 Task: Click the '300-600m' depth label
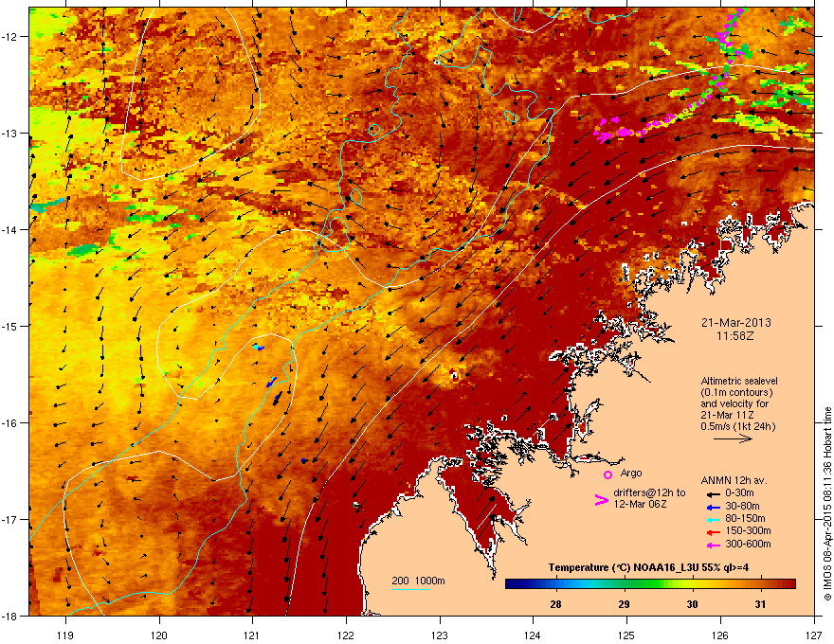[748, 544]
